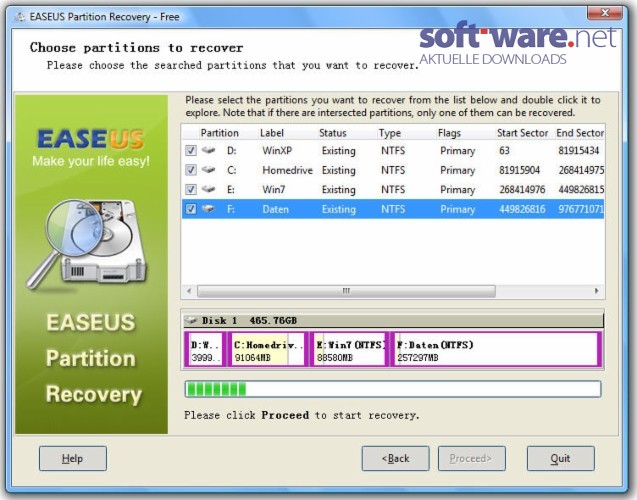Uncheck the D: WinXP partition checkbox
The width and height of the screenshot is (637, 500).
pyautogui.click(x=191, y=151)
